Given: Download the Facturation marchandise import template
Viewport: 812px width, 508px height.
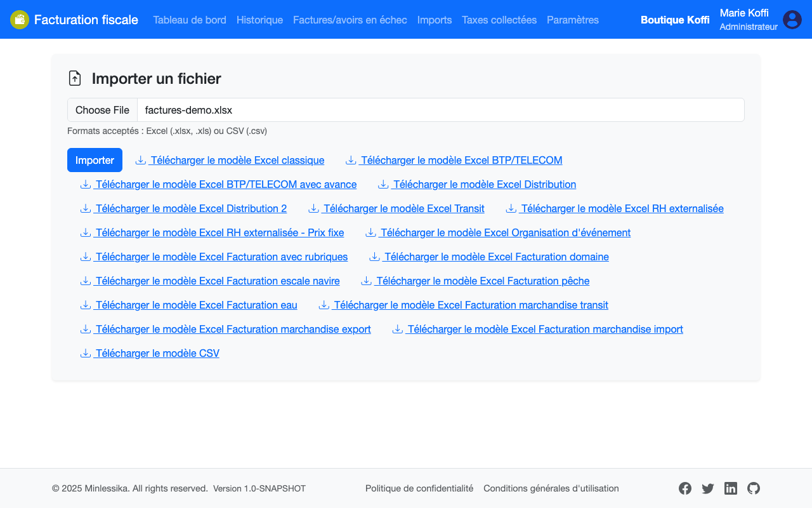Looking at the screenshot, I should click(537, 329).
